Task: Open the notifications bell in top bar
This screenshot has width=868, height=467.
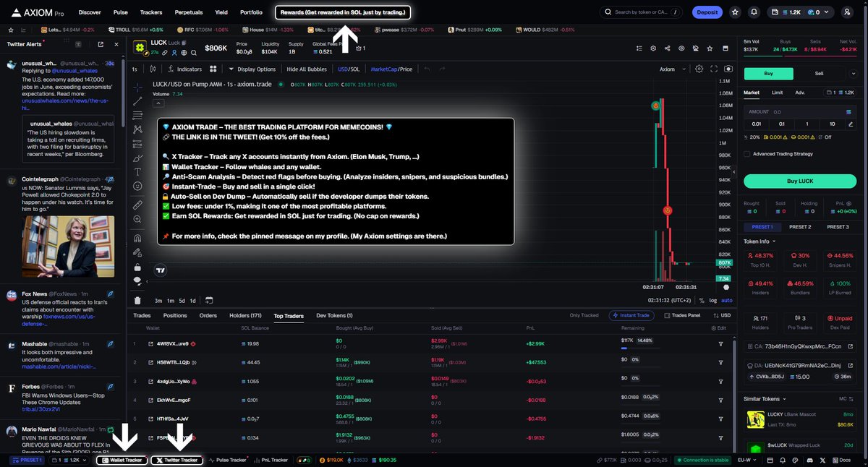Action: point(754,12)
